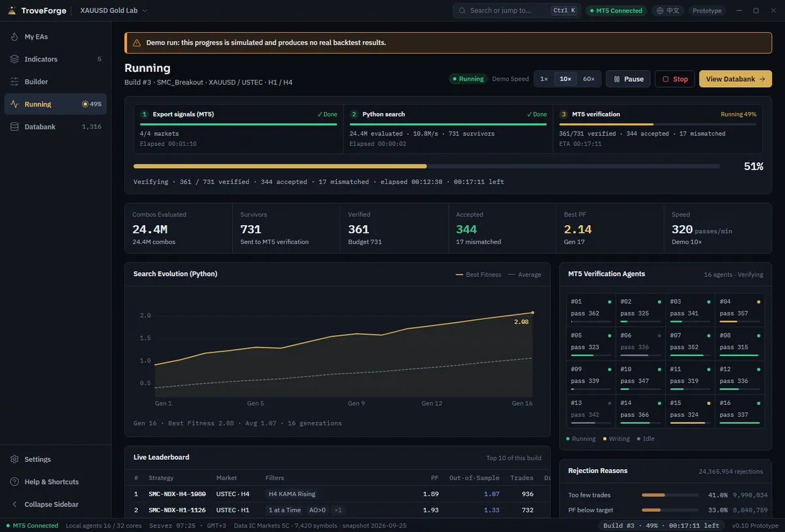Screen dimensions: 785x532
Task: Set demo speed to 60×
Action: (589, 79)
